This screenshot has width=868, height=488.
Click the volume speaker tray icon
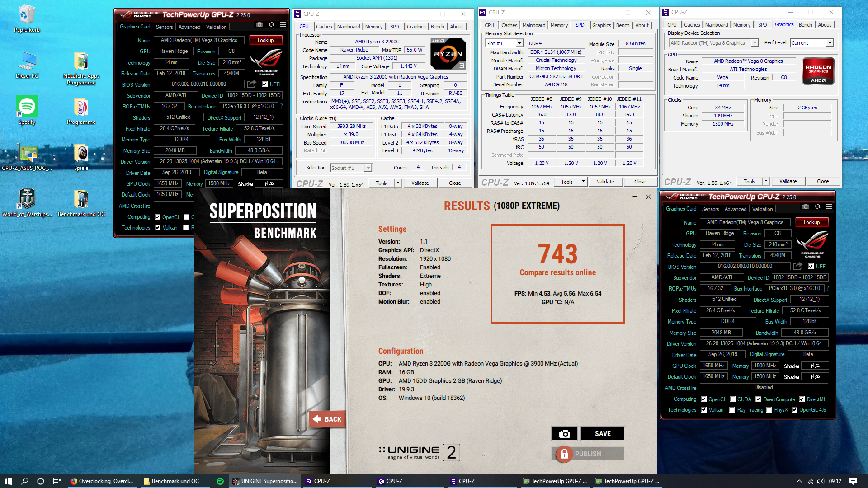click(821, 481)
